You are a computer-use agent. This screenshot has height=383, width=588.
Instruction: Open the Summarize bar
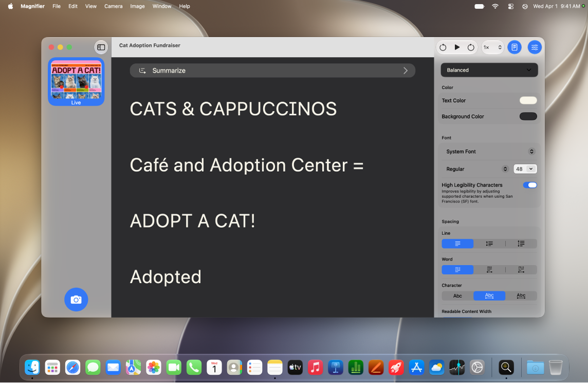(272, 70)
